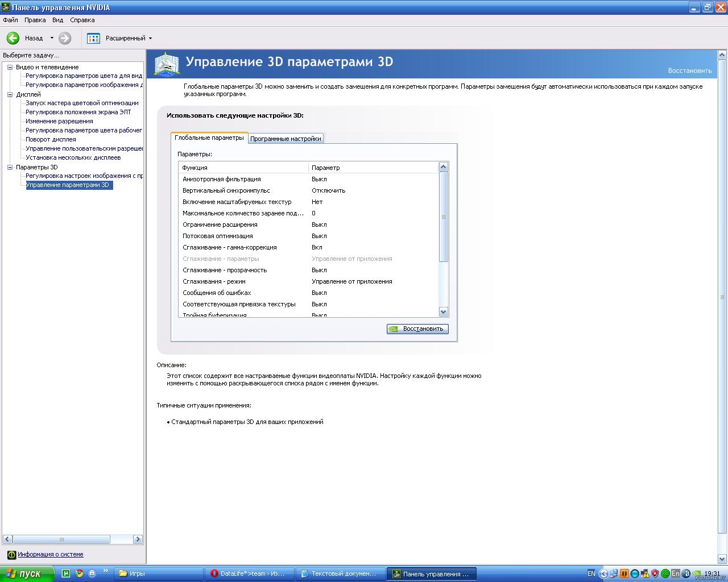This screenshot has width=728, height=582.
Task: Select the Ограничение расширения row
Action: click(x=308, y=225)
